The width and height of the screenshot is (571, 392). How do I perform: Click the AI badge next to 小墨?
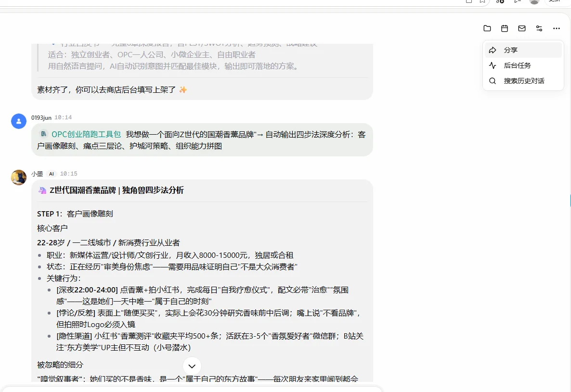[x=52, y=174]
